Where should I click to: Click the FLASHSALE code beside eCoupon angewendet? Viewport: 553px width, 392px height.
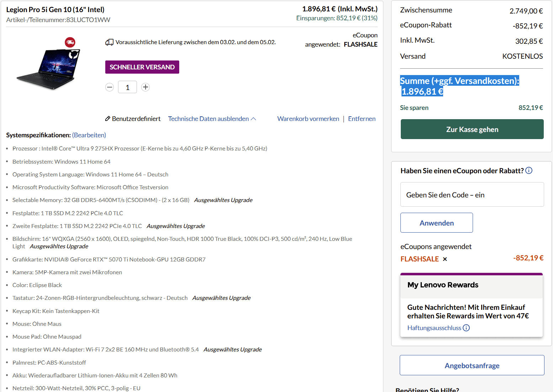pos(361,44)
